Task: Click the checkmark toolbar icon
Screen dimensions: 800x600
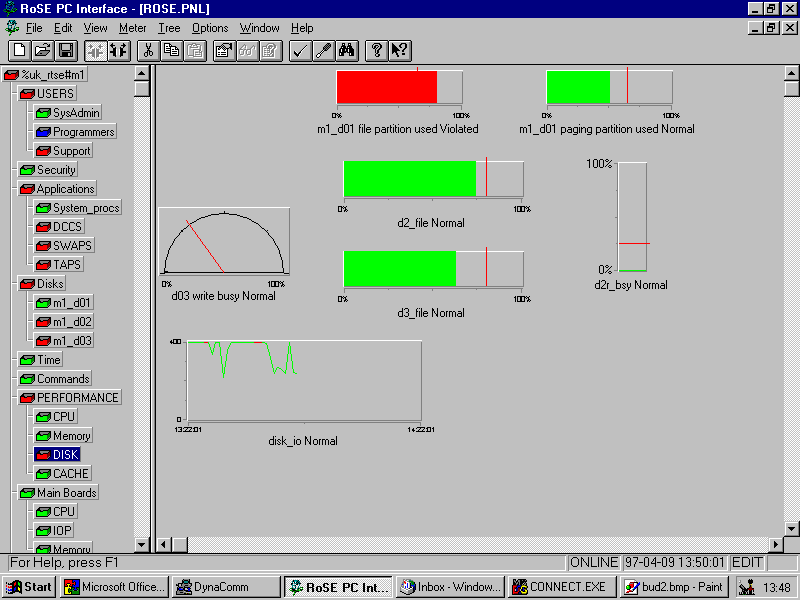Action: click(x=300, y=50)
